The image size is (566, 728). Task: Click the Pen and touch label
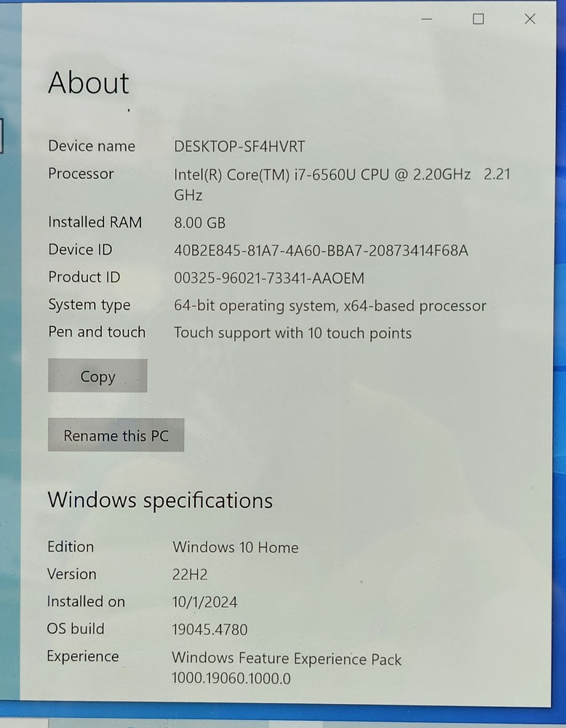click(x=97, y=332)
